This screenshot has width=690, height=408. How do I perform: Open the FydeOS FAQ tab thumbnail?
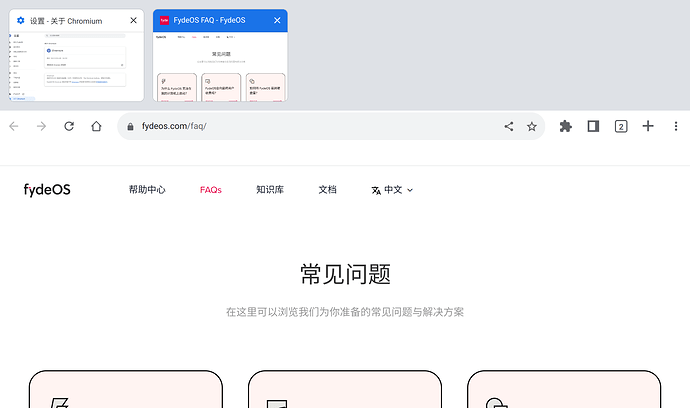pyautogui.click(x=220, y=66)
